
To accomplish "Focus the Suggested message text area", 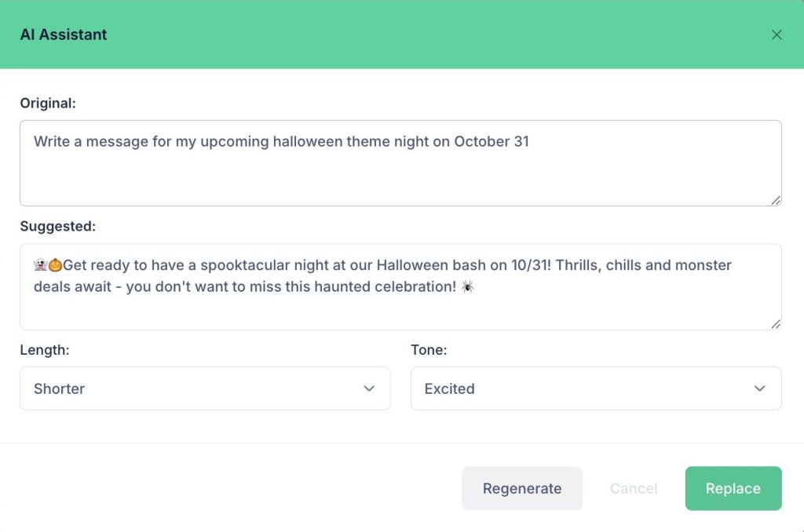I will click(400, 310).
